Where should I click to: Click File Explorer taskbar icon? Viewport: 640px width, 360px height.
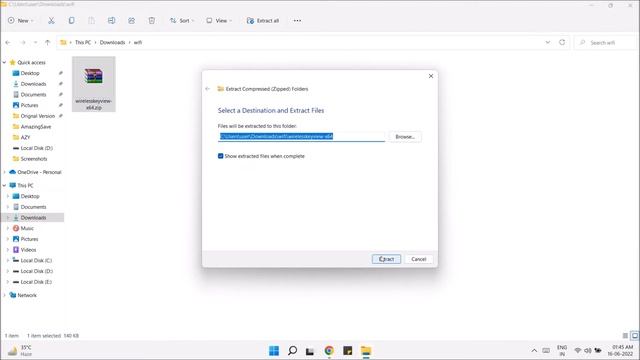(x=366, y=350)
